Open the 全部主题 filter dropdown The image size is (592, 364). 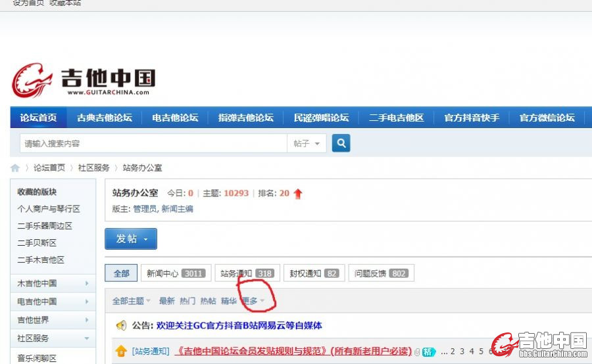132,301
